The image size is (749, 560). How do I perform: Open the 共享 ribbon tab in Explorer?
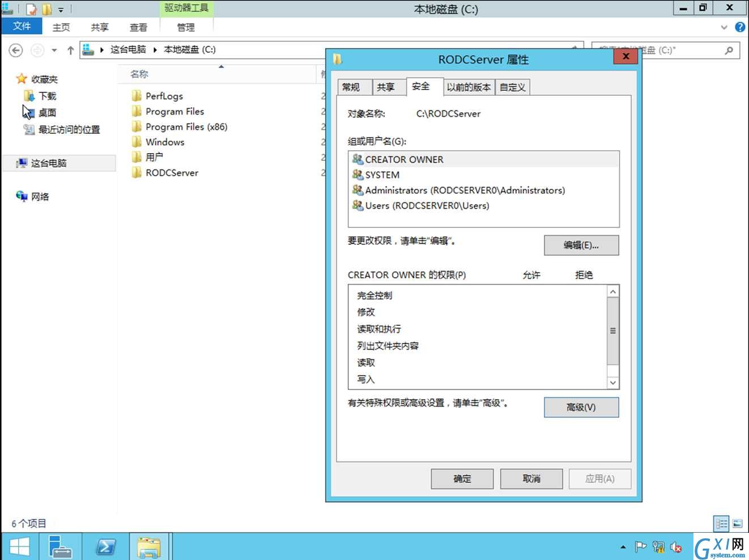click(100, 27)
